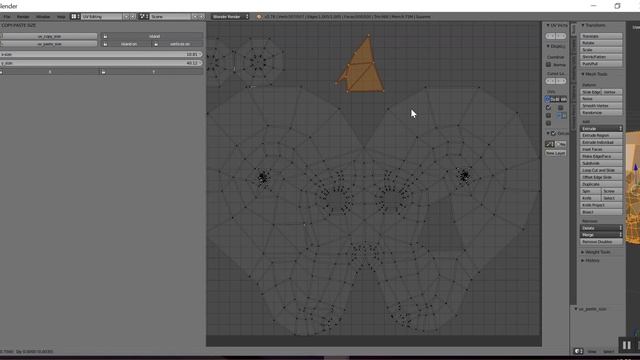Screen dimensions: 640x360
Task: Open the scene browse icon
Action: coord(144,17)
